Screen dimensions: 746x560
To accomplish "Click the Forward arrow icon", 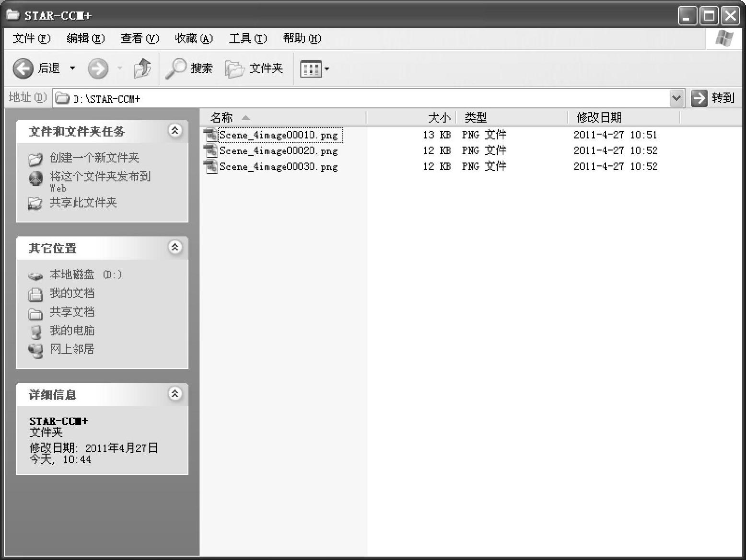I will tap(98, 69).
